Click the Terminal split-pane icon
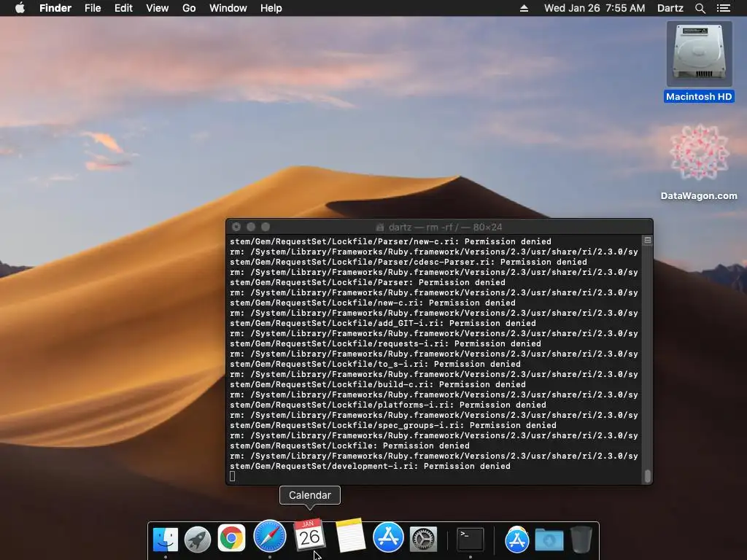Image resolution: width=747 pixels, height=560 pixels. click(x=648, y=241)
